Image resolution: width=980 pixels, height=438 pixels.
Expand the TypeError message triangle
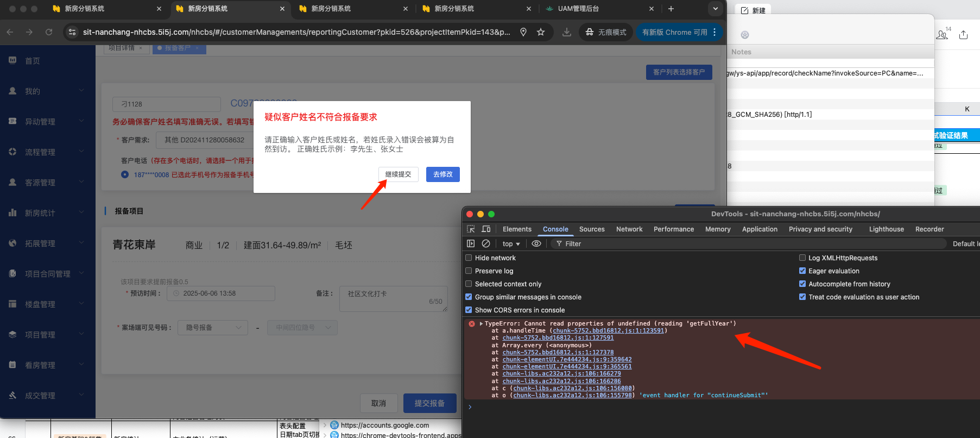click(481, 323)
